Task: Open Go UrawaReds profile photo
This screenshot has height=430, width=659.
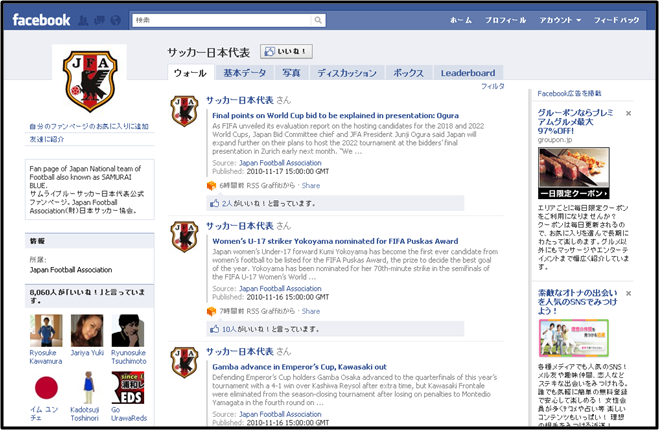Action: tap(128, 388)
